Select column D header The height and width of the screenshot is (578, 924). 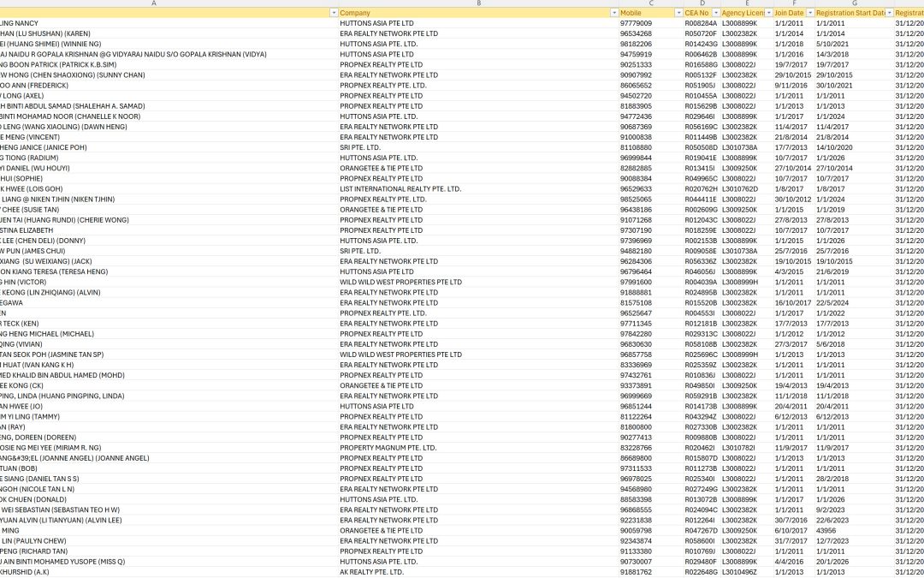702,3
